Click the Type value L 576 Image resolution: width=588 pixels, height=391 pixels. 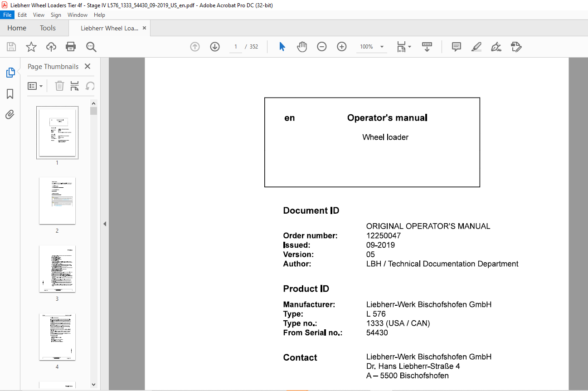(x=376, y=314)
